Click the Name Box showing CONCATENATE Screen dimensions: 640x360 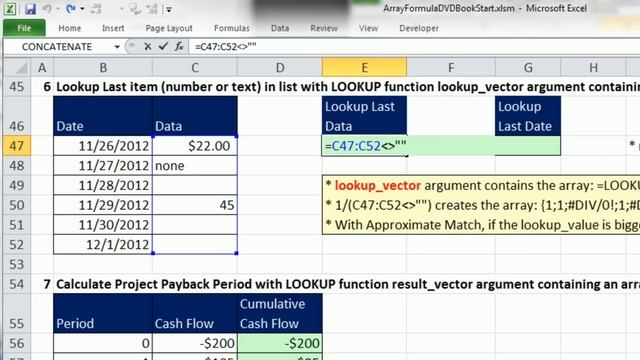pyautogui.click(x=57, y=47)
